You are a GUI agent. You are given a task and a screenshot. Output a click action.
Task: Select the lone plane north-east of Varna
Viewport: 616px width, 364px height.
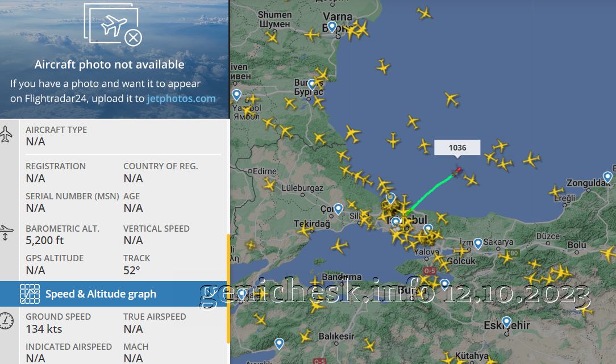[x=424, y=13]
